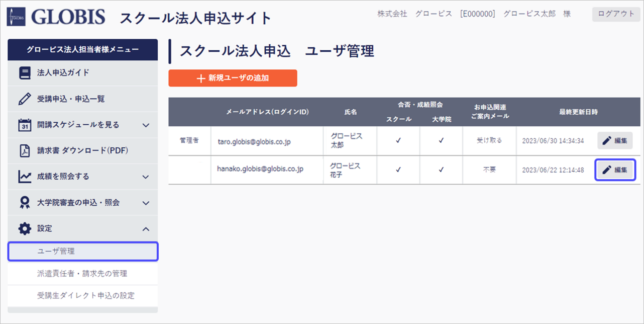Click the 管理者 role label
Image resolution: width=644 pixels, height=324 pixels.
click(x=189, y=140)
